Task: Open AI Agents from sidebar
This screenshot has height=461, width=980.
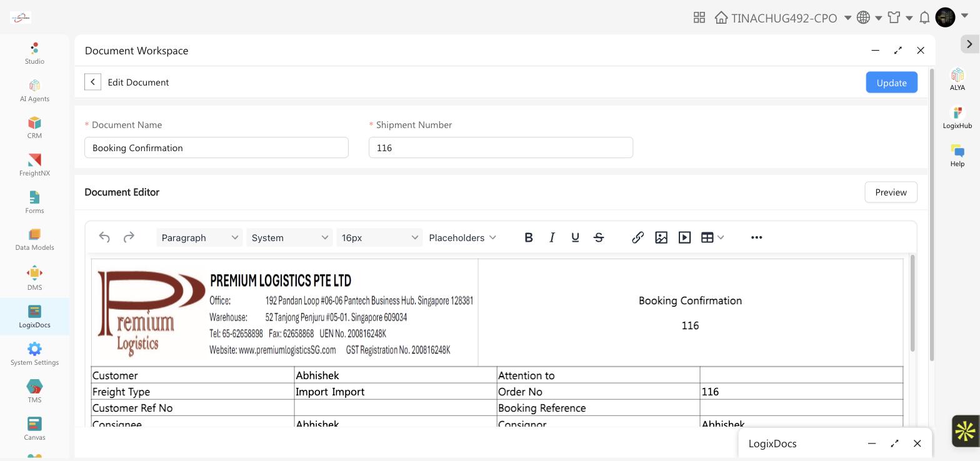Action: point(34,91)
